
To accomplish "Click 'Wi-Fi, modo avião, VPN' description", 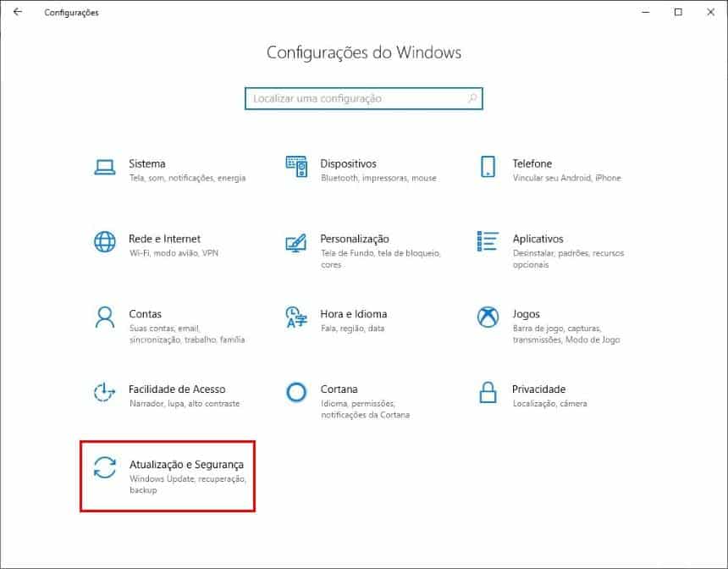I will point(174,253).
